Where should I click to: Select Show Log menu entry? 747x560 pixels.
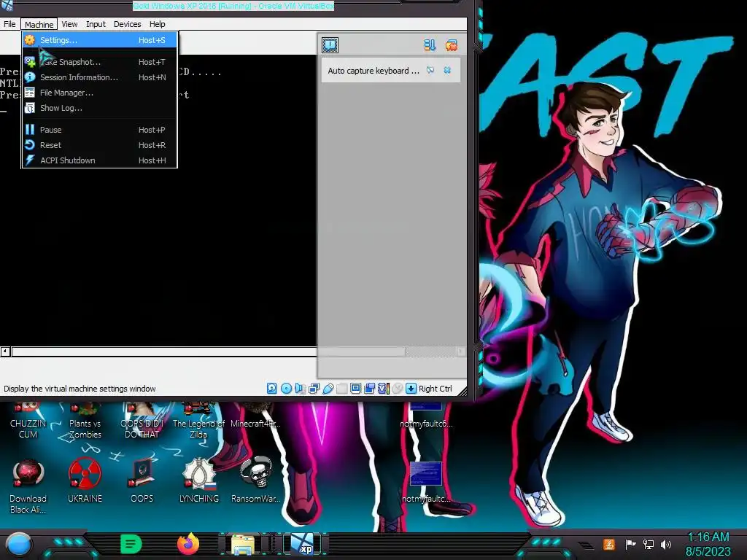[99, 108]
